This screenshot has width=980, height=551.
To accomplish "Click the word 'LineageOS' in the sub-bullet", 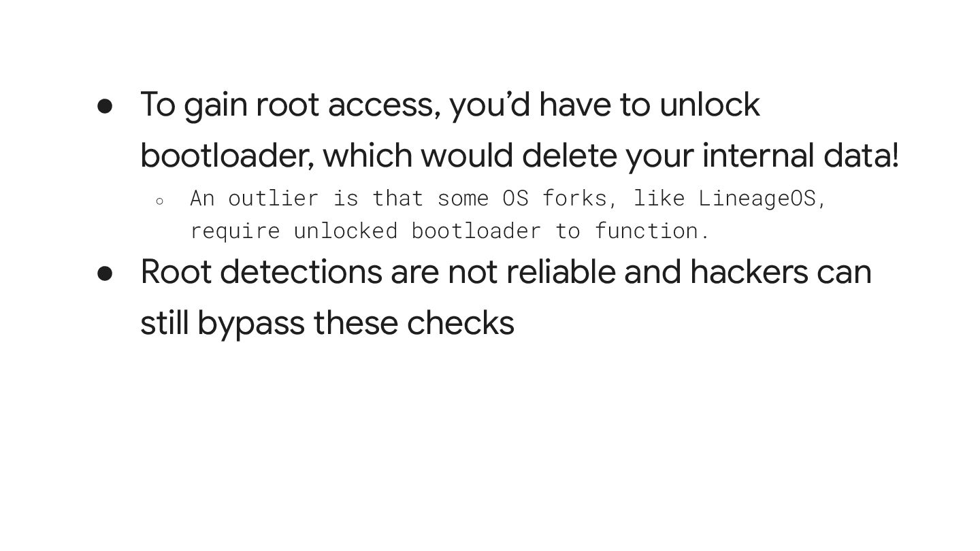I will tap(756, 198).
